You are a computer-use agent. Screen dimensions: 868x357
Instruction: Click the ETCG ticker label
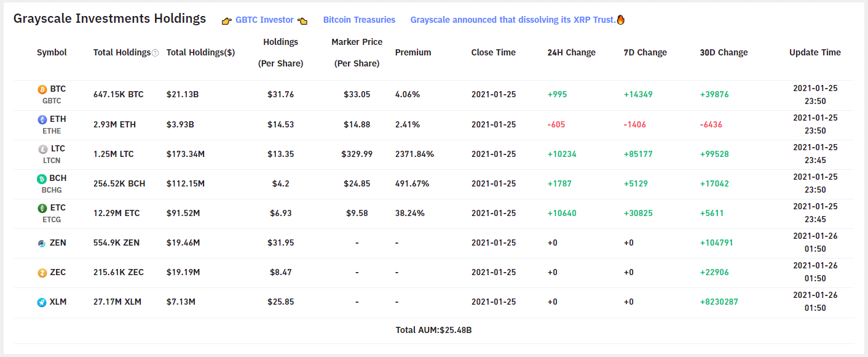tap(52, 219)
